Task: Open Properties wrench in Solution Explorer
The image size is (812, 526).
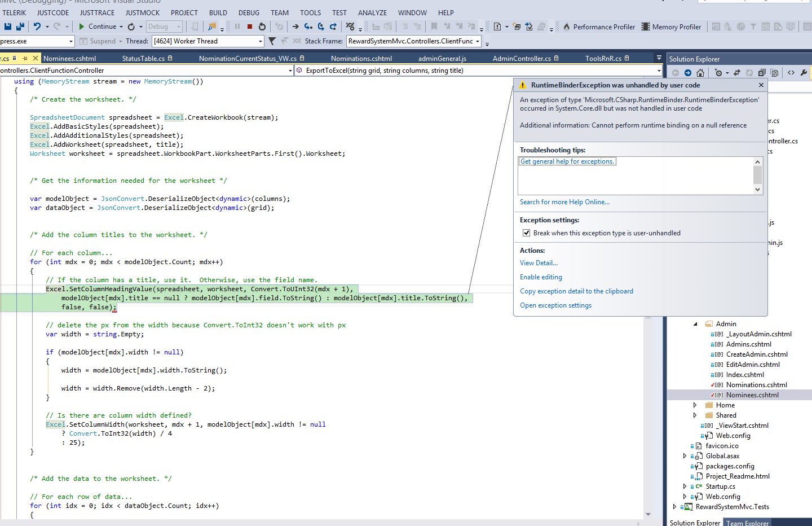Action: [x=804, y=73]
